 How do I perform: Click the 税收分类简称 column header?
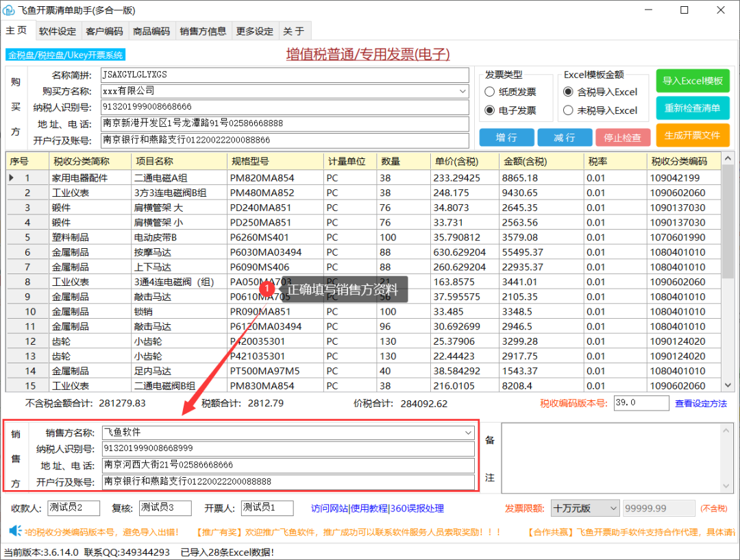pos(90,162)
